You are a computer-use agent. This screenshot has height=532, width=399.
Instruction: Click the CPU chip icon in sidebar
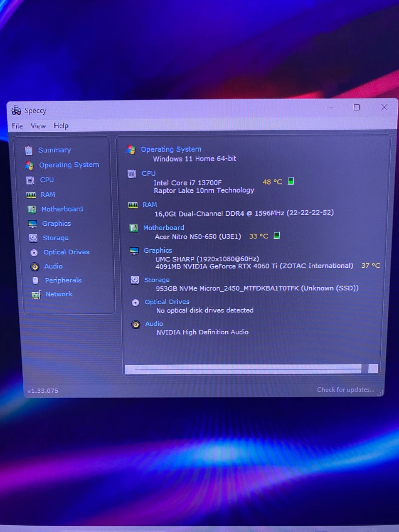30,180
